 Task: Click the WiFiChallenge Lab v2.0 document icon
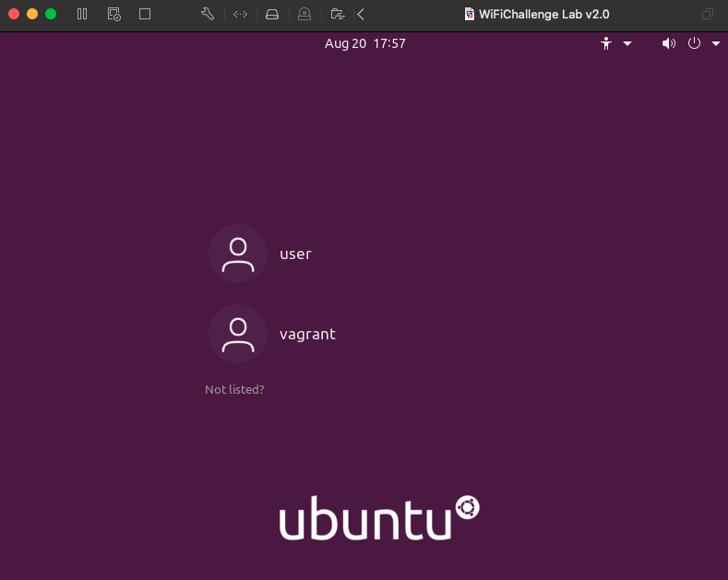(470, 15)
